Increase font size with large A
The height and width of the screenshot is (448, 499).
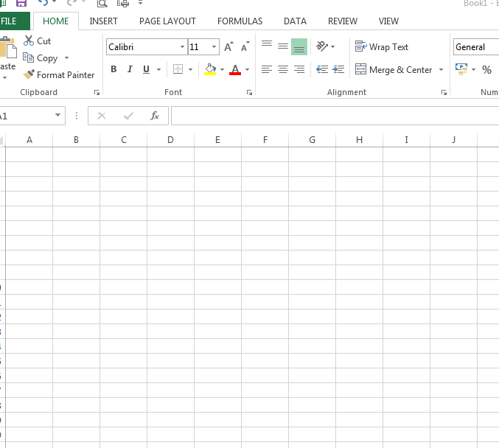click(x=228, y=47)
